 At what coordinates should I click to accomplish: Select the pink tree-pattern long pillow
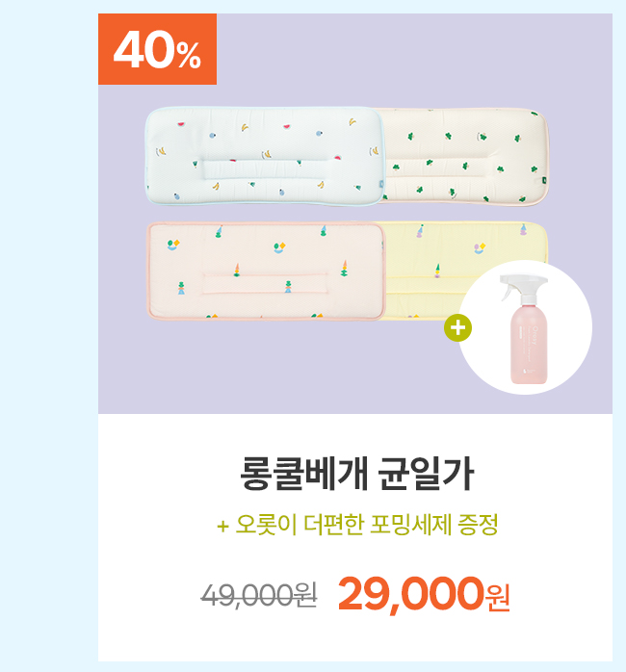coord(266,271)
